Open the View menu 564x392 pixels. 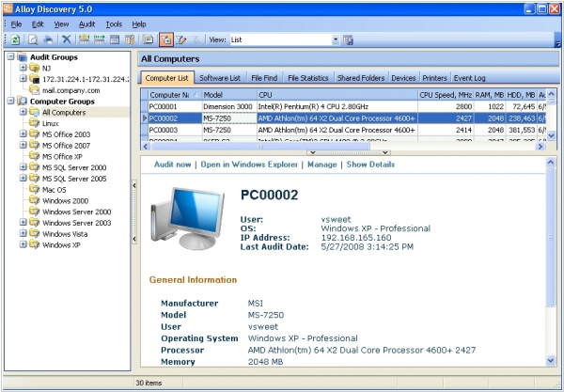tap(61, 24)
